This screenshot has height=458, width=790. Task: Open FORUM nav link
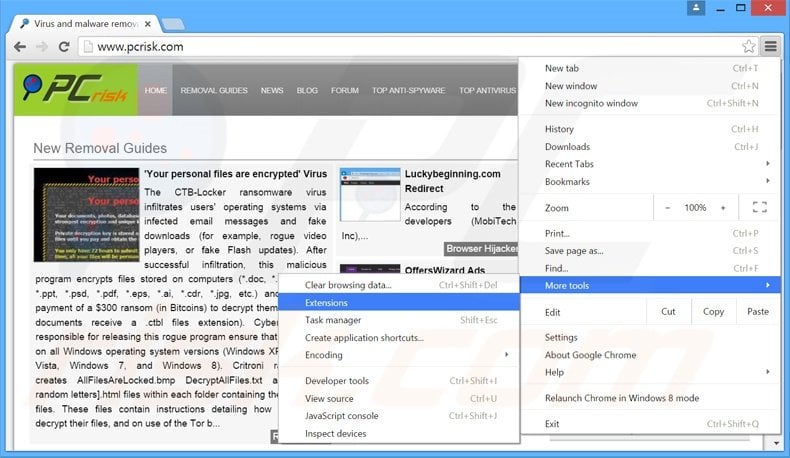[345, 90]
